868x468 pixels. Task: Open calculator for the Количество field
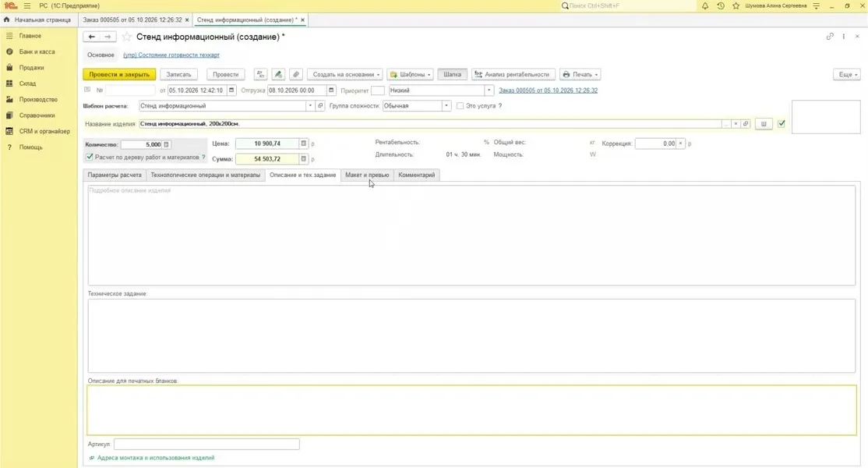[x=166, y=144]
